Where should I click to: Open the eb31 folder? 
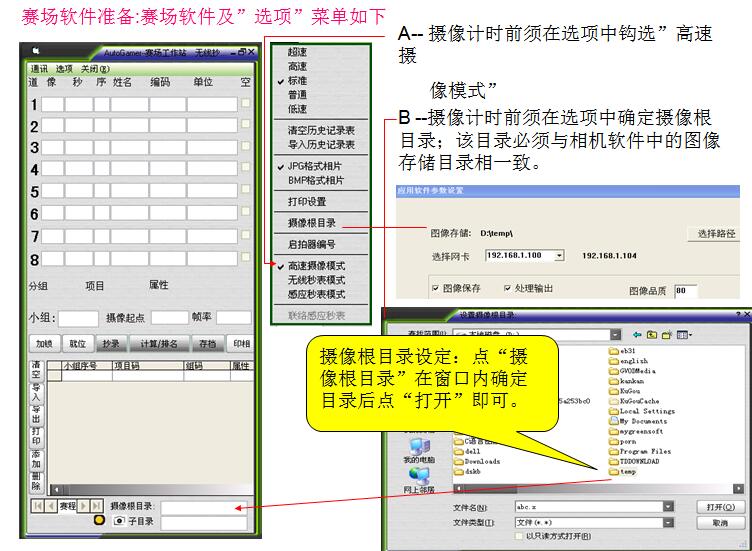point(622,351)
